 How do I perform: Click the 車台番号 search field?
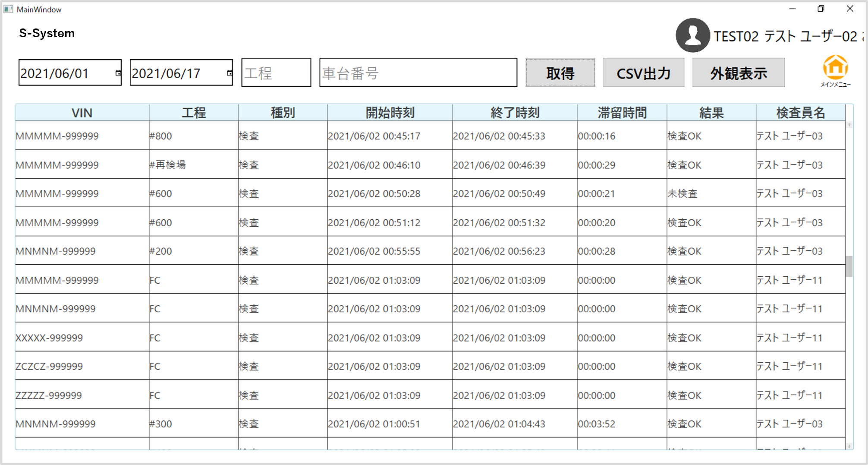pos(418,73)
